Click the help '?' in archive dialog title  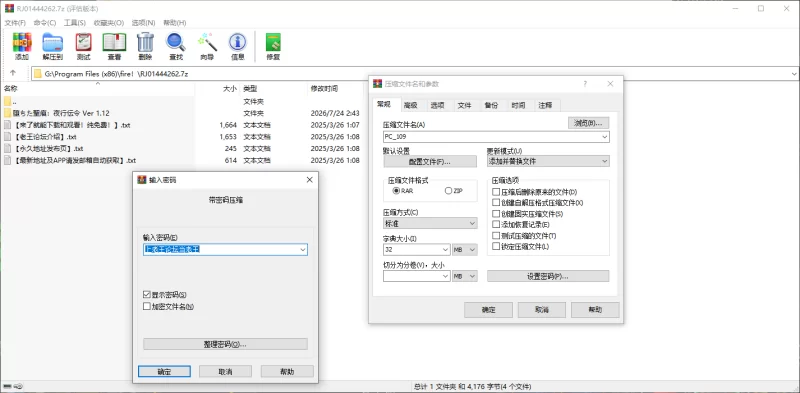585,84
